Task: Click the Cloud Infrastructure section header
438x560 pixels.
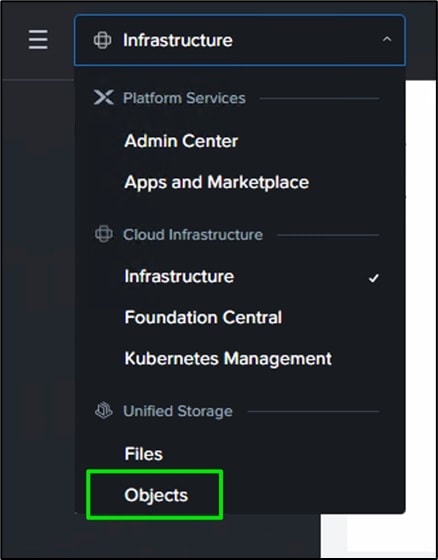Action: (x=193, y=235)
